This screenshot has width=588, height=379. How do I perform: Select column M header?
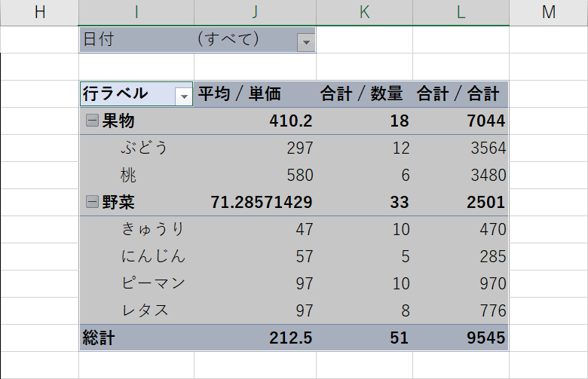click(548, 12)
